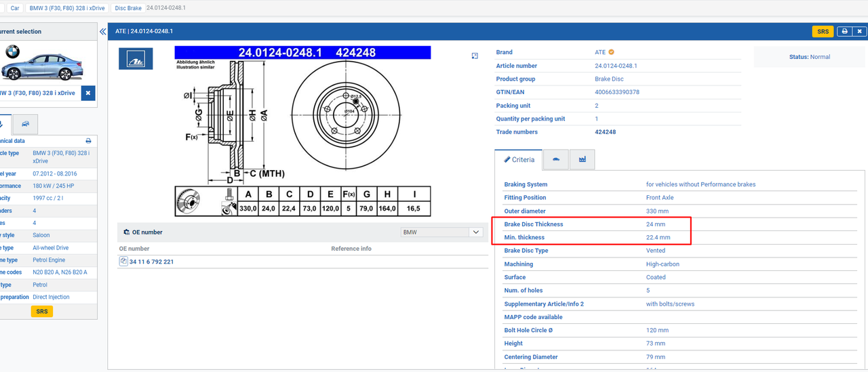Enlarge the brake disc illustration
Image resolution: width=868 pixels, height=372 pixels.
pyautogui.click(x=475, y=56)
